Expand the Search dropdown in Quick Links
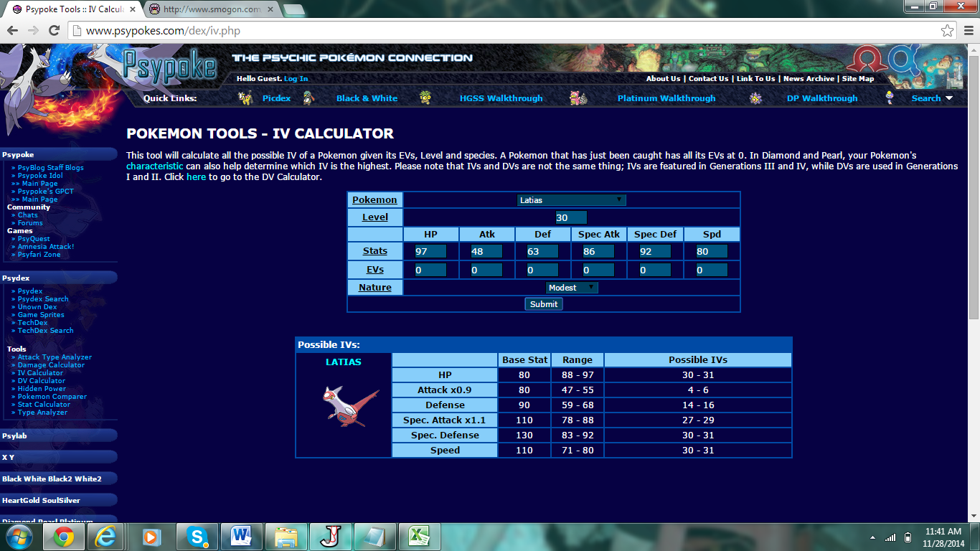Viewport: 980px width, 551px height. (x=948, y=98)
